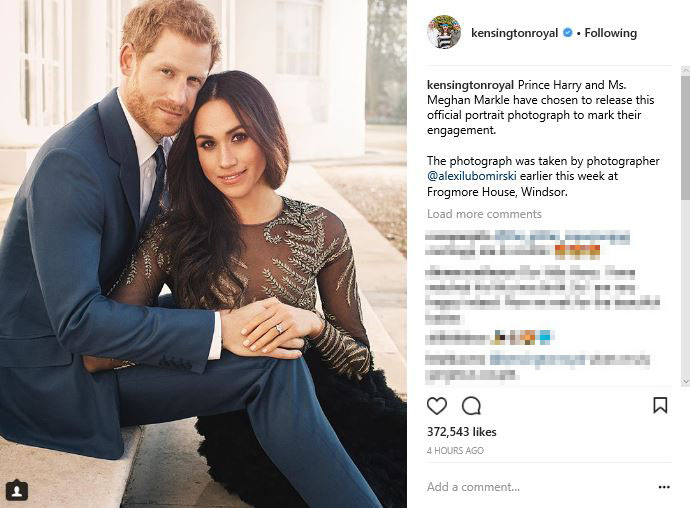Click the 4 HOURS AGO timestamp

pyautogui.click(x=455, y=451)
